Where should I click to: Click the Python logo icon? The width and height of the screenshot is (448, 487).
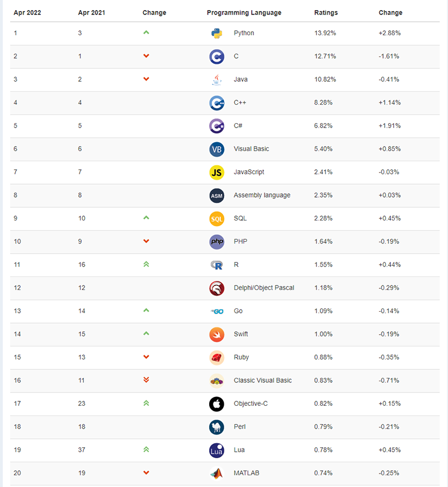[216, 33]
